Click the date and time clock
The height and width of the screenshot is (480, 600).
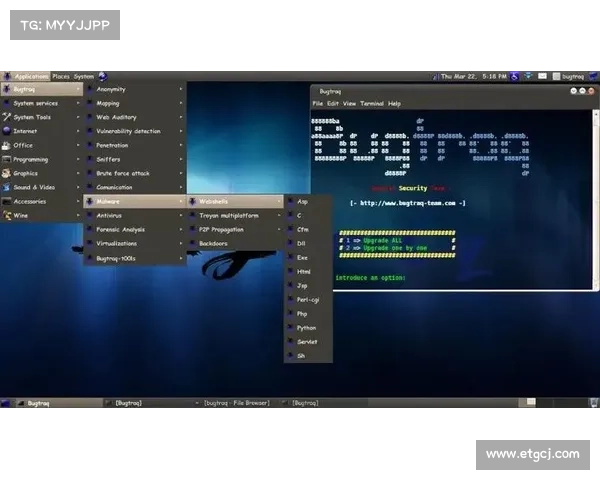click(x=474, y=77)
